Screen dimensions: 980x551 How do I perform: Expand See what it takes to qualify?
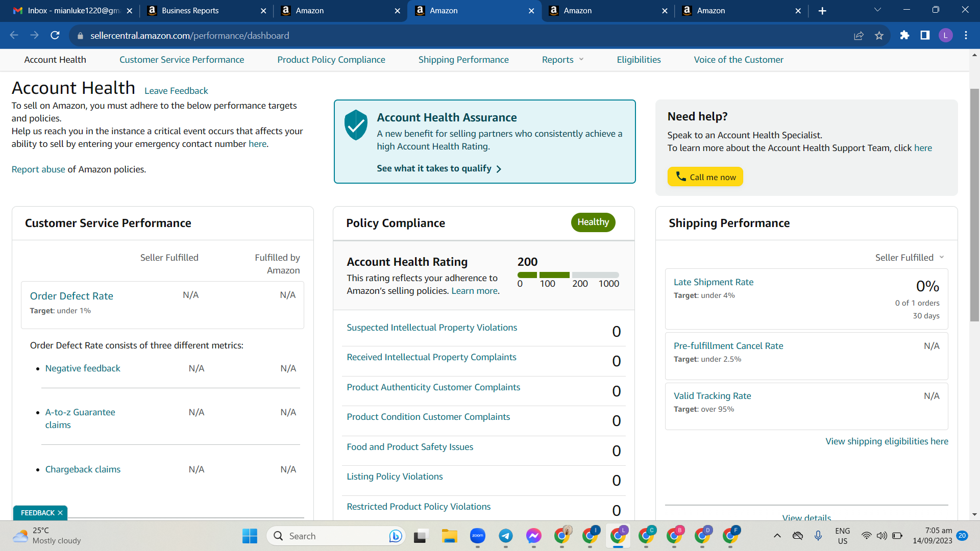pyautogui.click(x=439, y=168)
